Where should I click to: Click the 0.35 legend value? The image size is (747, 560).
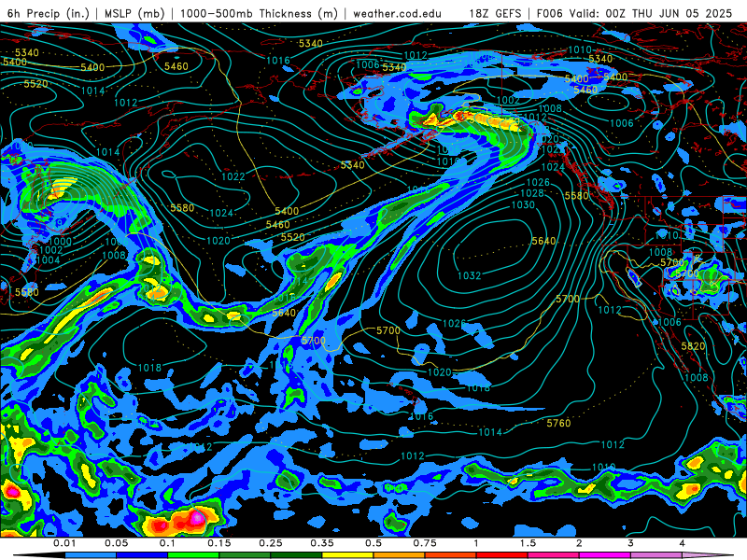coord(322,543)
